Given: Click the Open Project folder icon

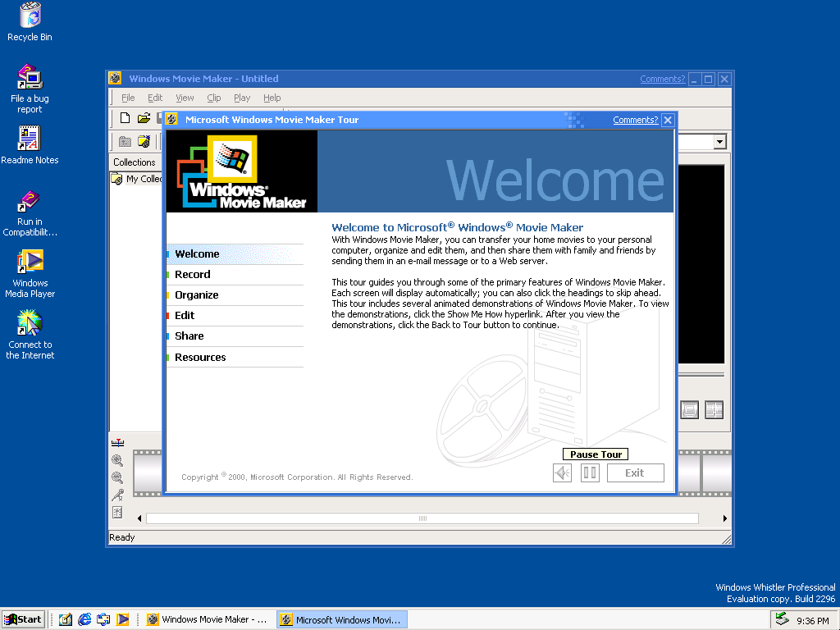Looking at the screenshot, I should tap(144, 118).
